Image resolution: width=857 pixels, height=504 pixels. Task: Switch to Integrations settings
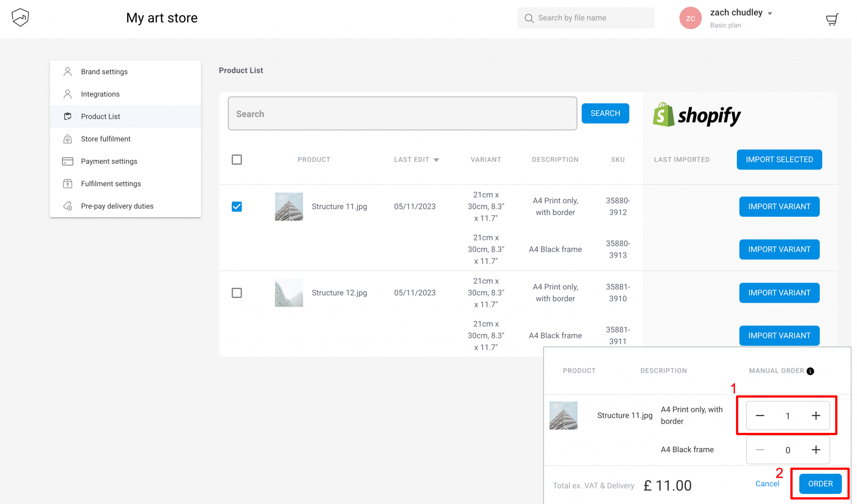pos(100,94)
